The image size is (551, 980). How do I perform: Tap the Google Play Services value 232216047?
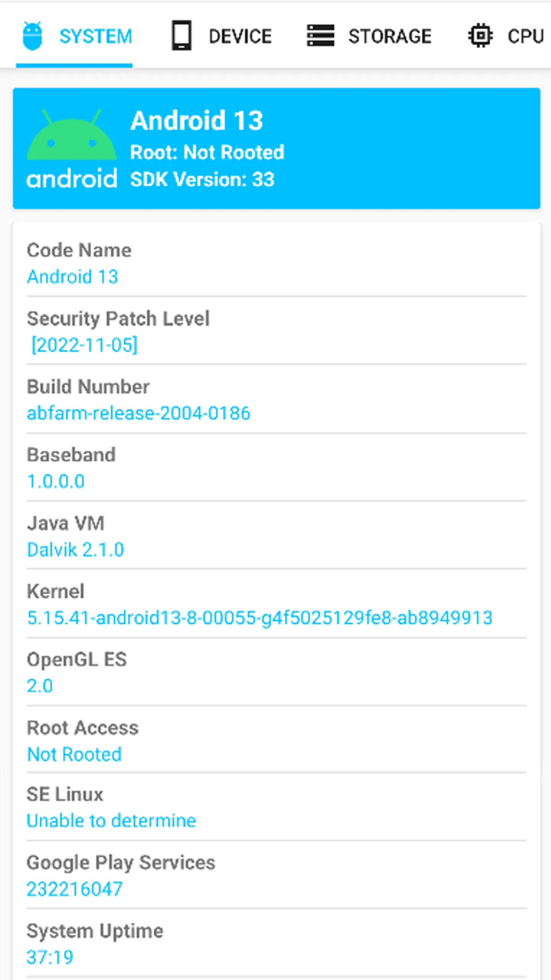(74, 889)
